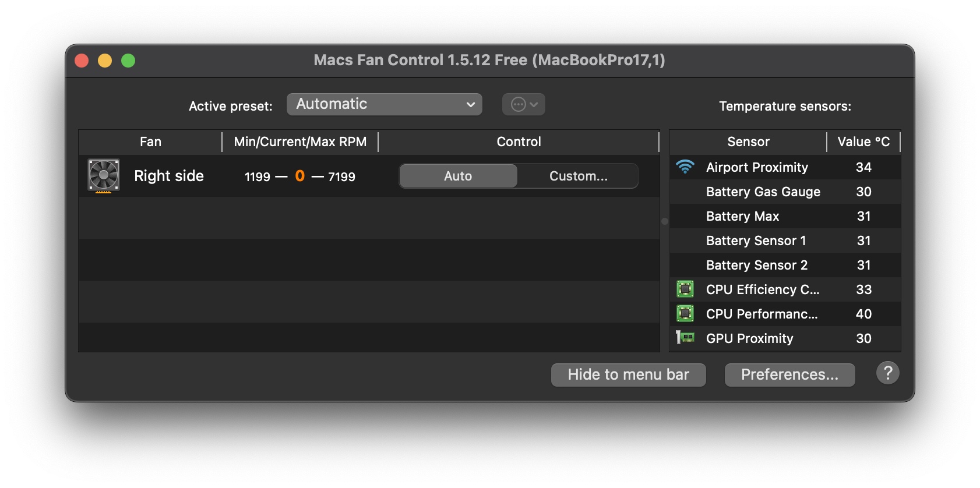Select the CPU Performanc... sensor row
The height and width of the screenshot is (488, 980).
click(x=785, y=314)
